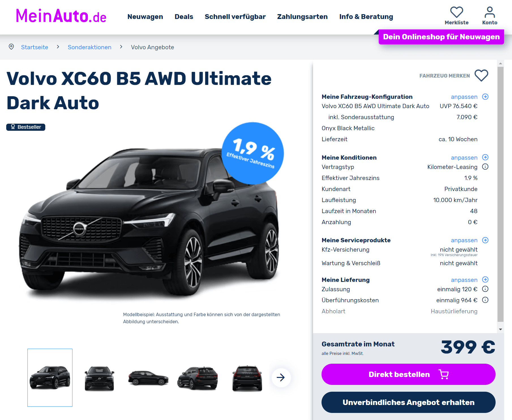Screen dimensions: 512x420
Task: Click Unverbindliches Angebot erhalten button
Action: tap(408, 402)
